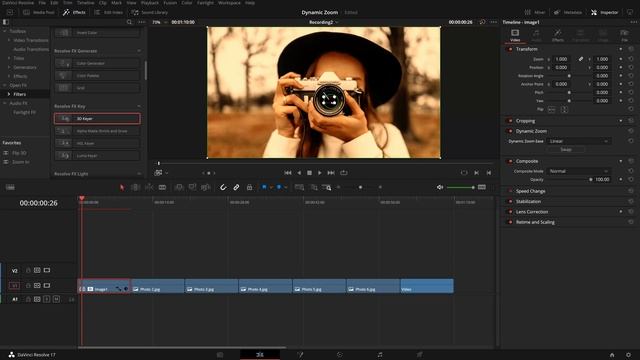Open Timeline View Options icon
Image resolution: width=640 pixels, height=360 pixels.
[10, 187]
